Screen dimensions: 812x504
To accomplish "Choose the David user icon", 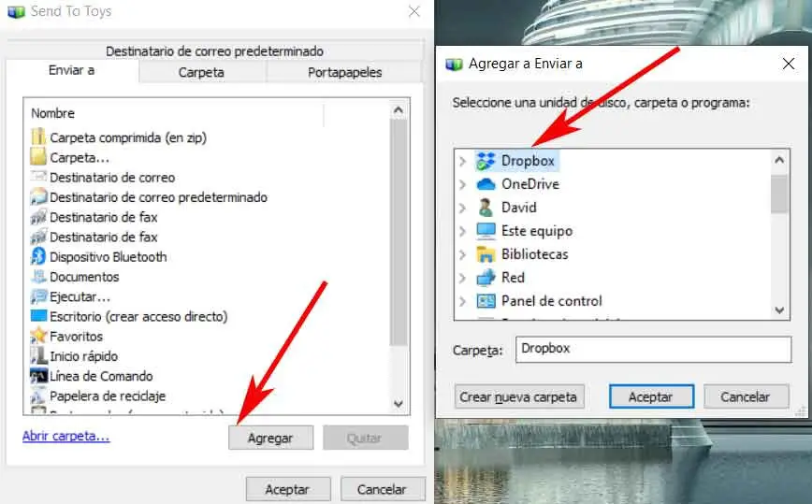I will pyautogui.click(x=486, y=208).
